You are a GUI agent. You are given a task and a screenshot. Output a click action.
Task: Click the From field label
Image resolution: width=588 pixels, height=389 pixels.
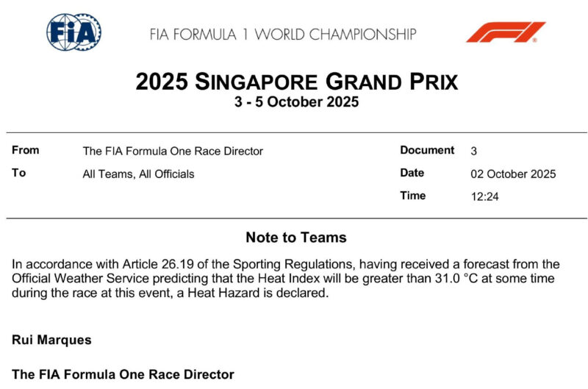pos(26,151)
